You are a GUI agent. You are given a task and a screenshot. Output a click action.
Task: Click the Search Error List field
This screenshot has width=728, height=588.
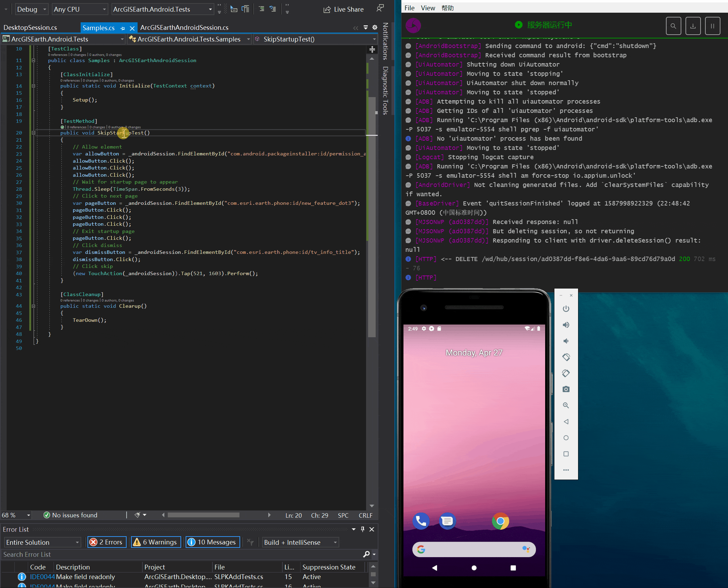182,554
